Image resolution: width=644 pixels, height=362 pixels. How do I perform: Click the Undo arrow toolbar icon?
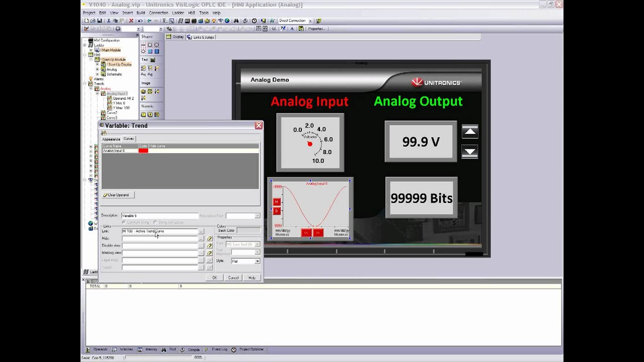tap(140, 21)
